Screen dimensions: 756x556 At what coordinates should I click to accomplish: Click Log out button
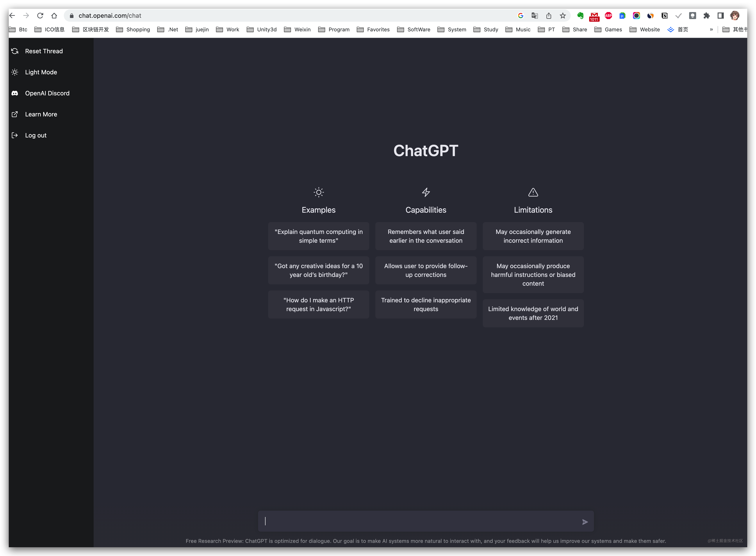tap(36, 135)
